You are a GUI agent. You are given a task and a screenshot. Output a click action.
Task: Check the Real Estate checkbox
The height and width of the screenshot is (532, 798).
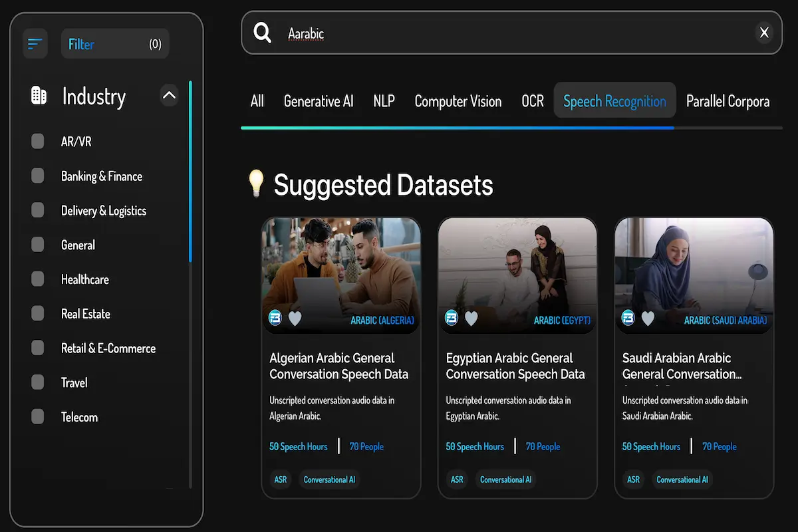pos(38,313)
